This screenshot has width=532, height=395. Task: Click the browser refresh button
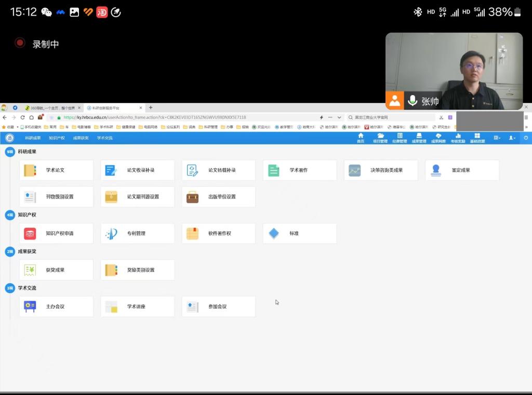click(22, 117)
